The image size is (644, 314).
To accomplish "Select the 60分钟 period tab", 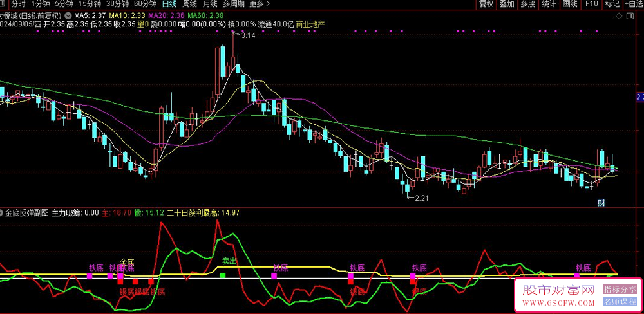I will [145, 4].
